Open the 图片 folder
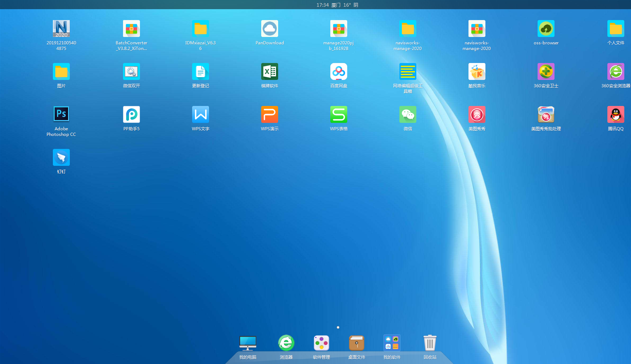 [x=61, y=71]
